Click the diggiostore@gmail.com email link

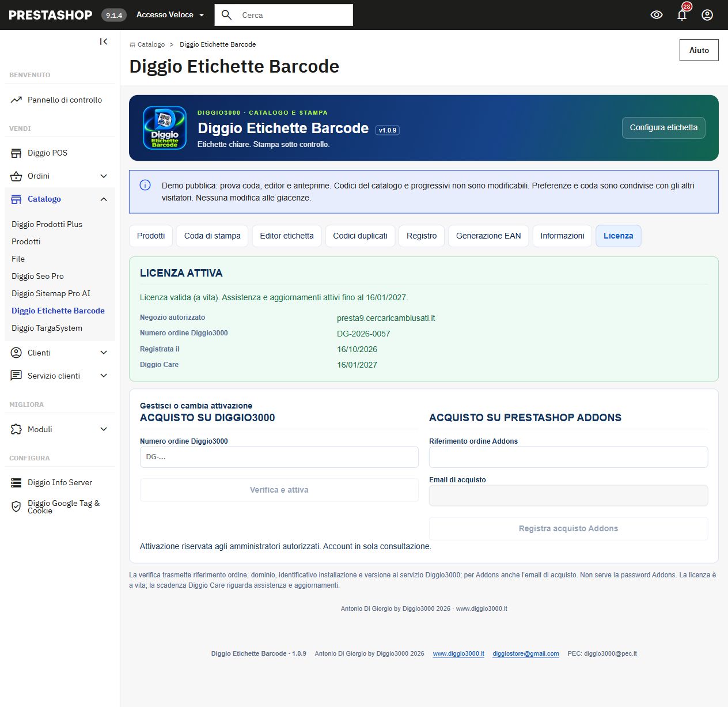click(526, 653)
